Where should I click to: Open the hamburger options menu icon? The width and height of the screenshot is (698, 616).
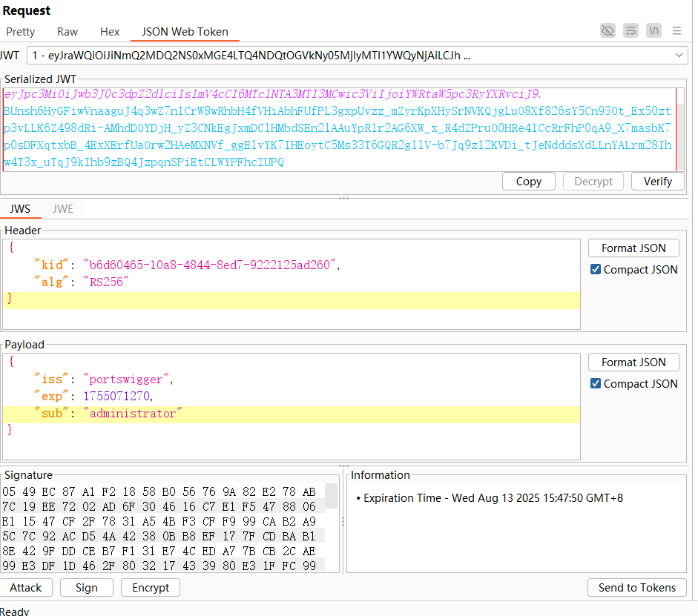pos(676,30)
